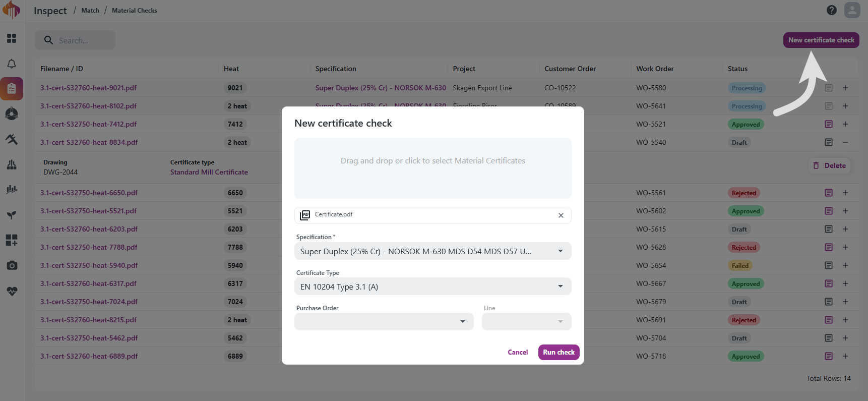The image size is (868, 401).
Task: Expand row WO-5602 with plus icon
Action: (845, 211)
